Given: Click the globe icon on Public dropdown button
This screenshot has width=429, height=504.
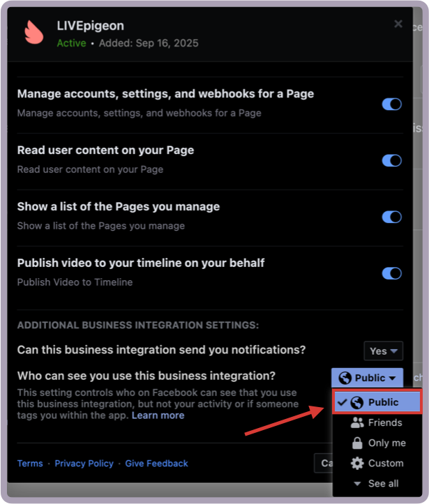Looking at the screenshot, I should [x=345, y=378].
